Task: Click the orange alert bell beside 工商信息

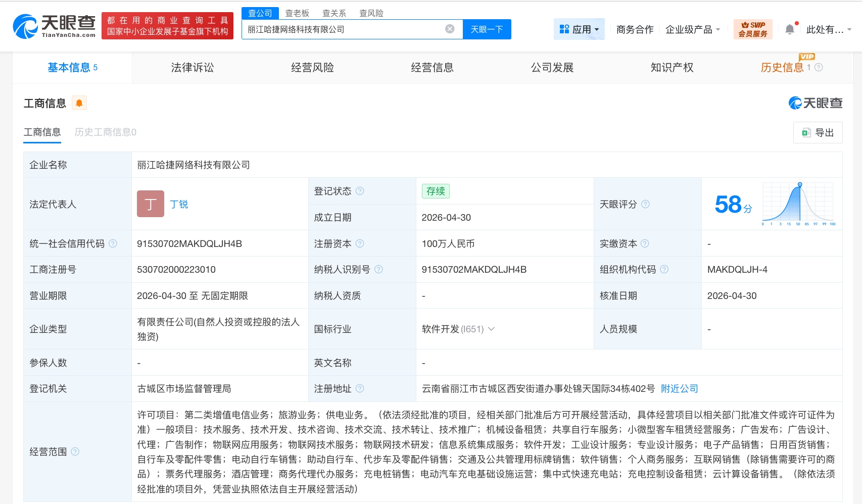Action: point(79,103)
